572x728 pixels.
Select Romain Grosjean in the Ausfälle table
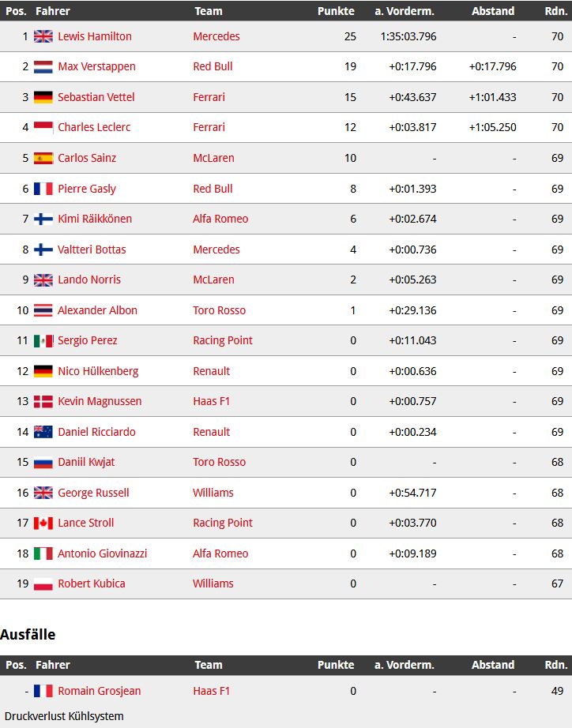click(99, 691)
